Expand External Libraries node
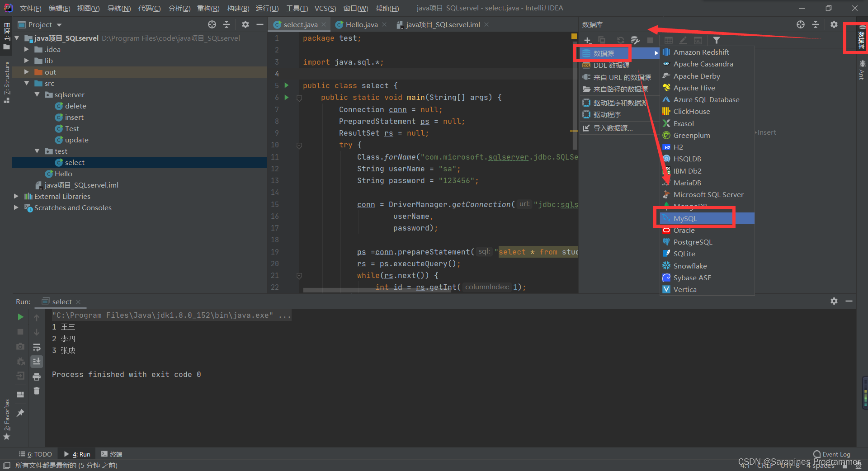868x471 pixels. point(16,196)
